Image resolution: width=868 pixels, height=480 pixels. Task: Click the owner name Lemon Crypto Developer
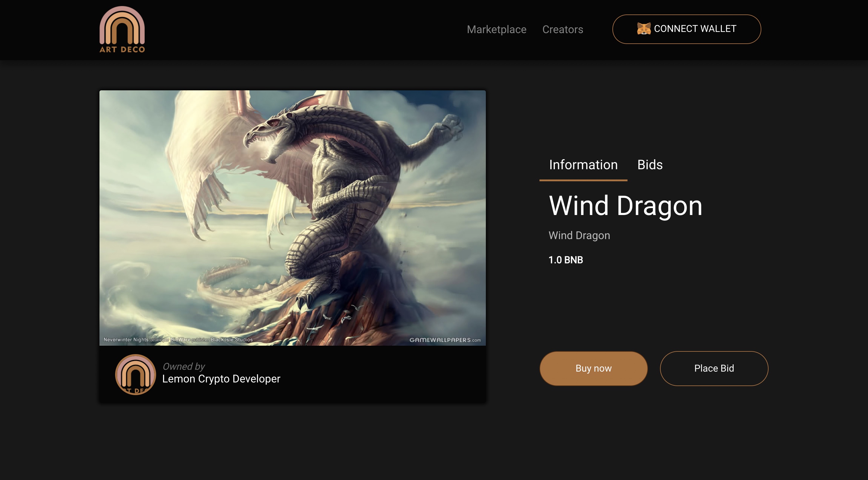tap(221, 379)
